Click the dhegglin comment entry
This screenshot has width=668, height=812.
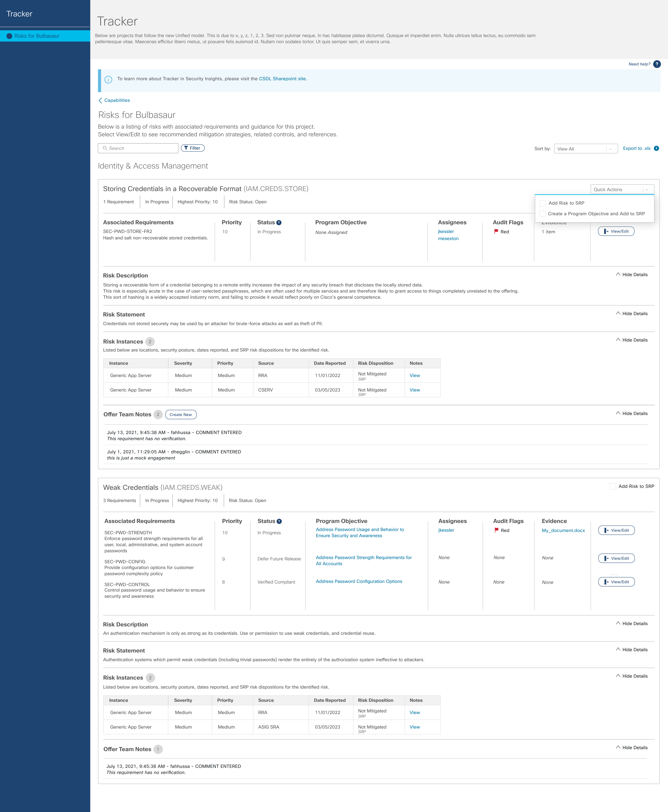[174, 455]
